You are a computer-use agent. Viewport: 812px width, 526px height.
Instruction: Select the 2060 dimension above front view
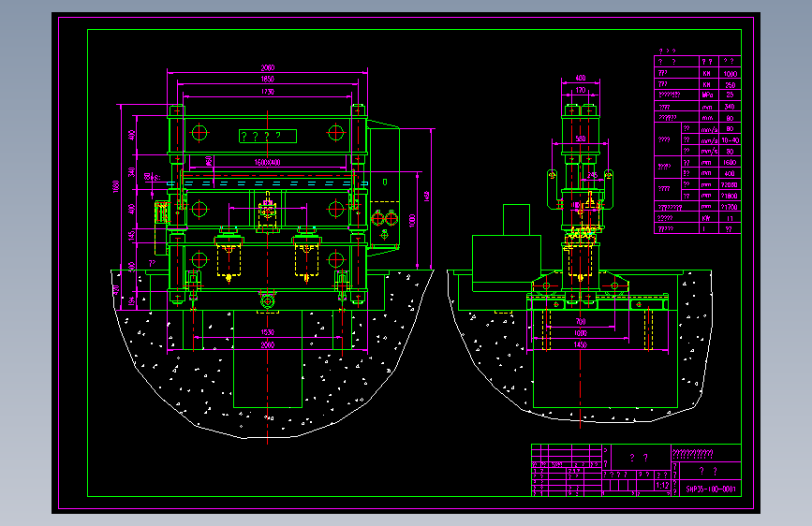coord(267,67)
